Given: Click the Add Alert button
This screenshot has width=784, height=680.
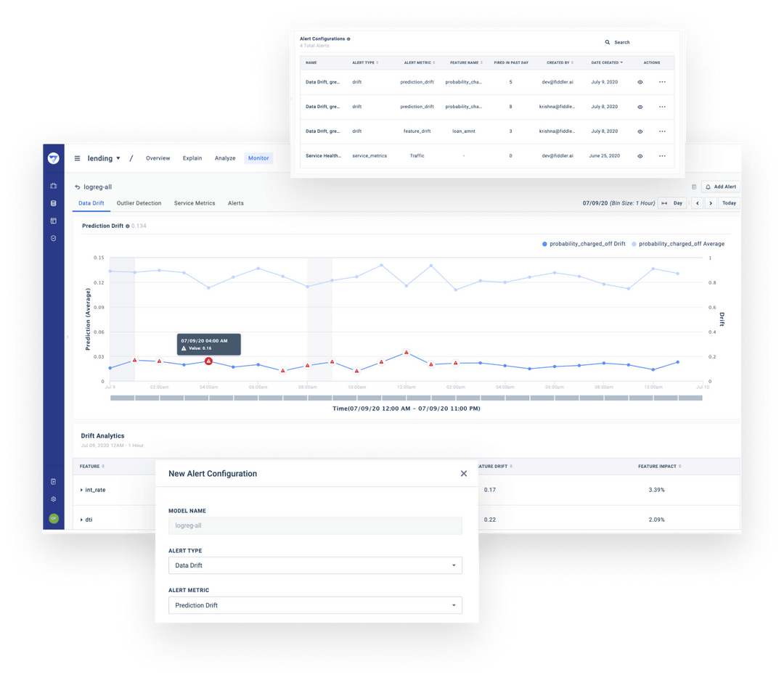Looking at the screenshot, I should 720,187.
